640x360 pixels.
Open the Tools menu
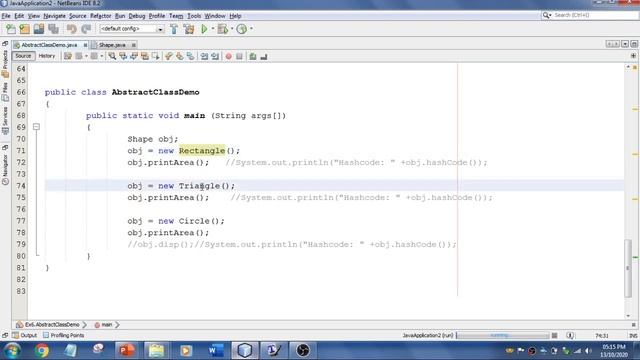[194, 16]
